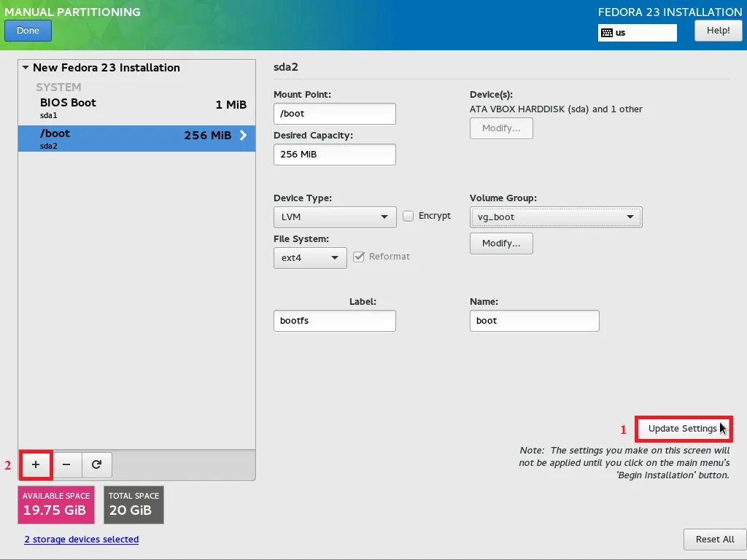Toggle the Encrypt checkbox
The height and width of the screenshot is (560, 747).
tap(409, 216)
